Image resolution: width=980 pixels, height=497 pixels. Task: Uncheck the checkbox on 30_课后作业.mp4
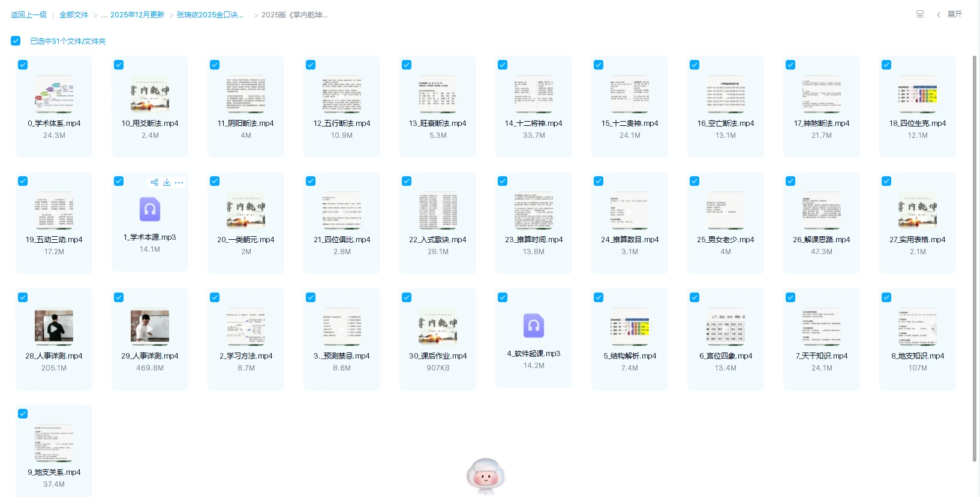coord(407,297)
